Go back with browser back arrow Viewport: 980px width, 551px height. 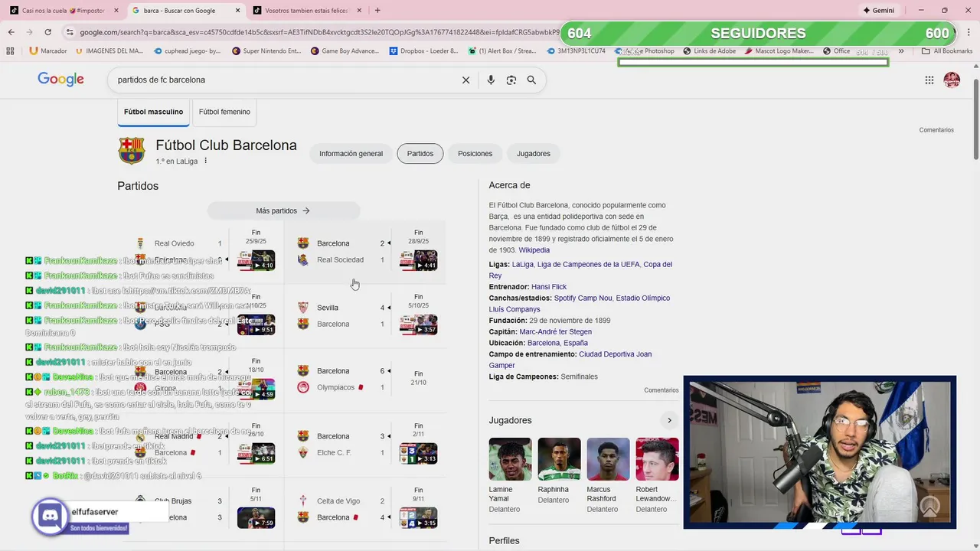point(11,32)
